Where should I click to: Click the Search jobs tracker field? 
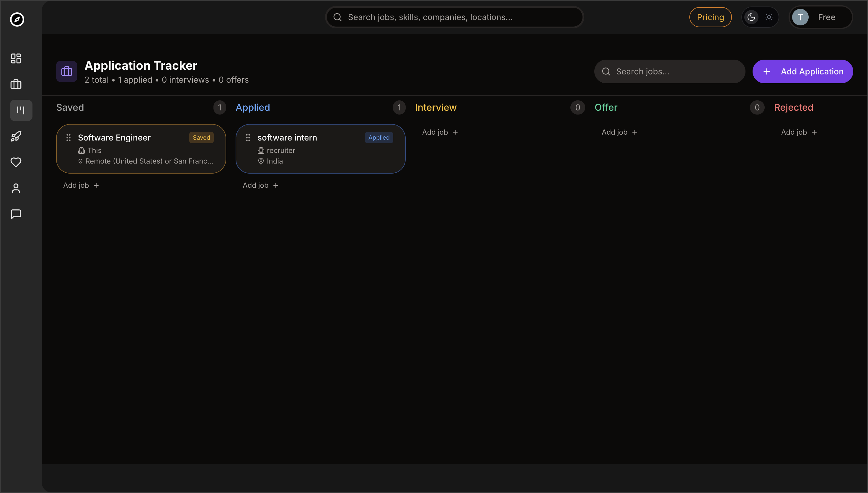pos(670,71)
